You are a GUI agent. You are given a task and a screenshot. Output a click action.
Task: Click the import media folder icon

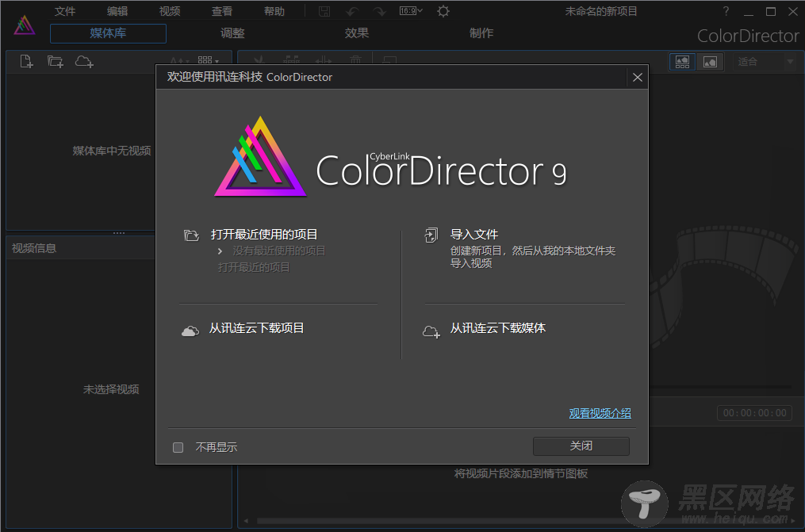click(x=56, y=62)
